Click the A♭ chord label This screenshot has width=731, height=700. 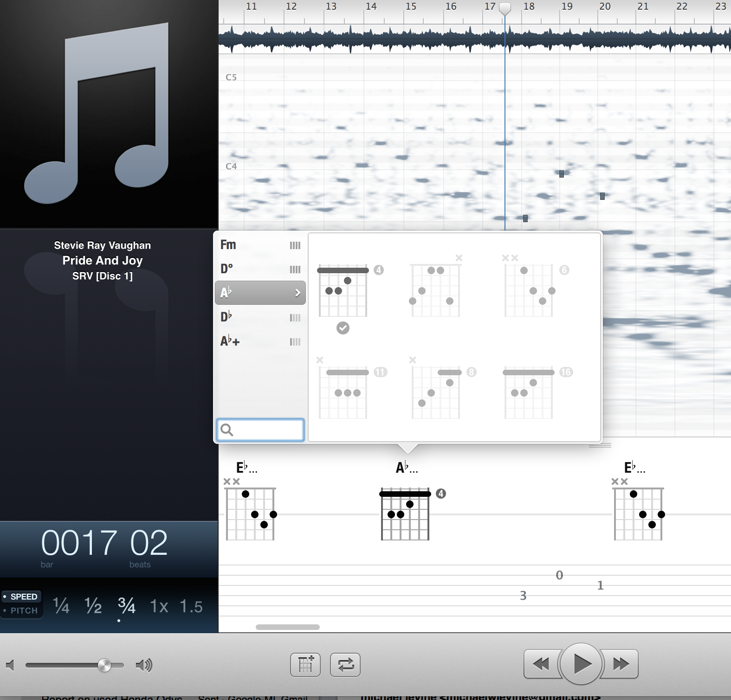coord(407,468)
